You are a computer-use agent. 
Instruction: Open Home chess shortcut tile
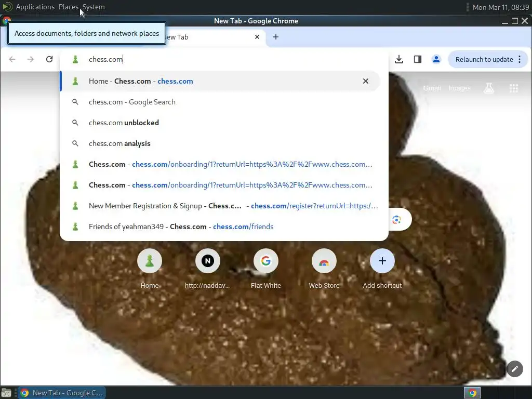[150, 269]
